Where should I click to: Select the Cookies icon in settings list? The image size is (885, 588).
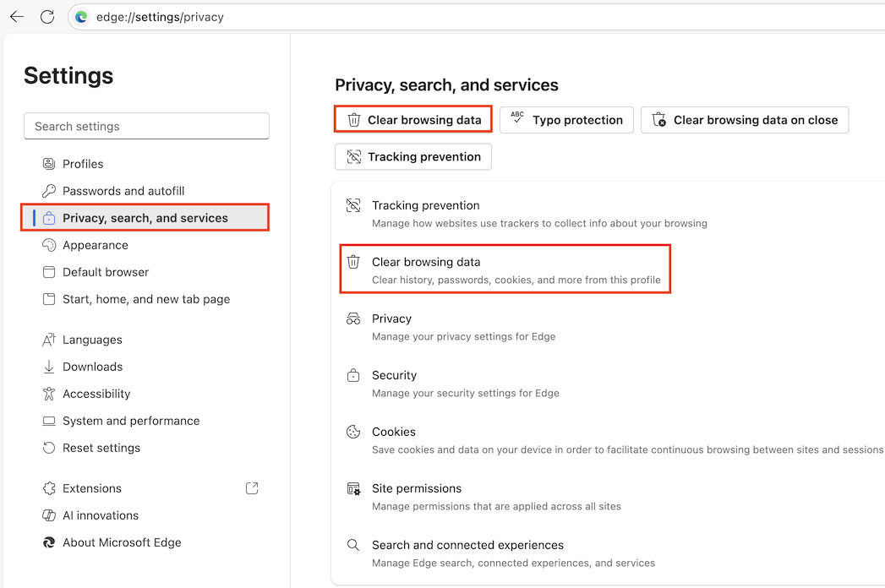tap(353, 432)
